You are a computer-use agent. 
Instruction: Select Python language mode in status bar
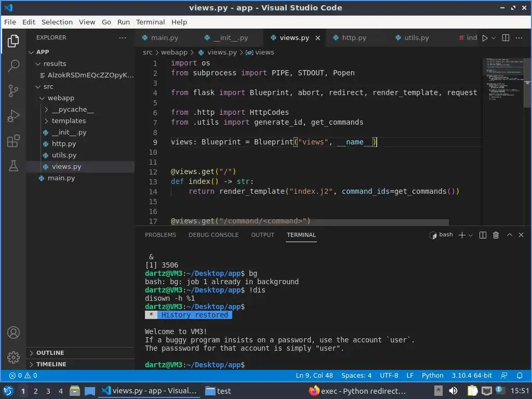[x=432, y=375]
